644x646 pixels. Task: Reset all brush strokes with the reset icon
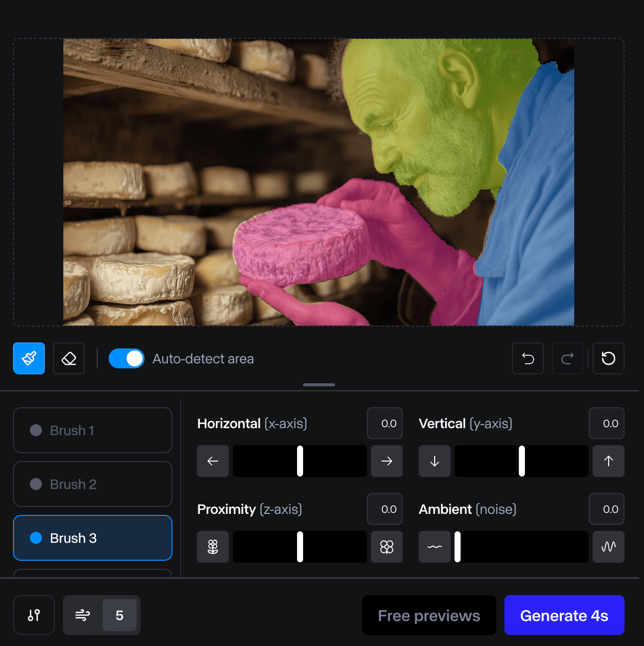coord(608,358)
